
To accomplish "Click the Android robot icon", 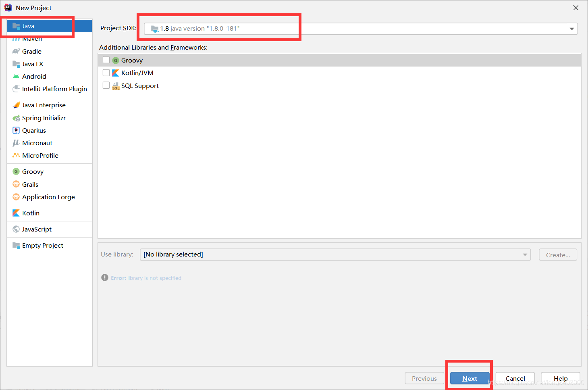I will [16, 76].
